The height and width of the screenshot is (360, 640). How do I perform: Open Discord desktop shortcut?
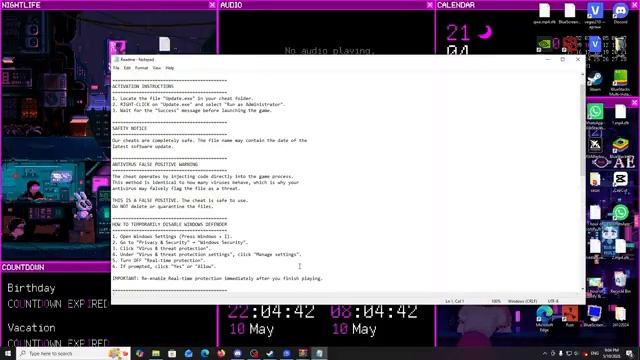click(x=620, y=13)
